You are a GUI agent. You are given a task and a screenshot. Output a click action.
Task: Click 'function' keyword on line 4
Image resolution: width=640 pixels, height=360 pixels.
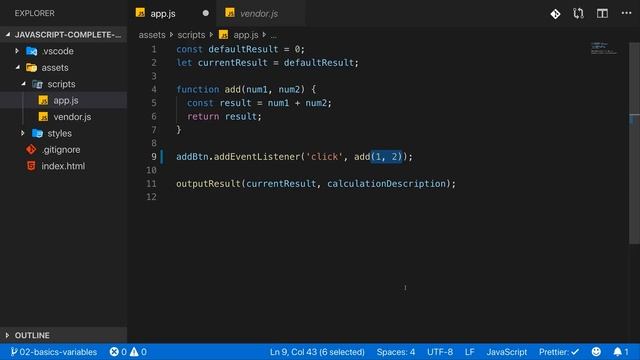[x=198, y=89]
